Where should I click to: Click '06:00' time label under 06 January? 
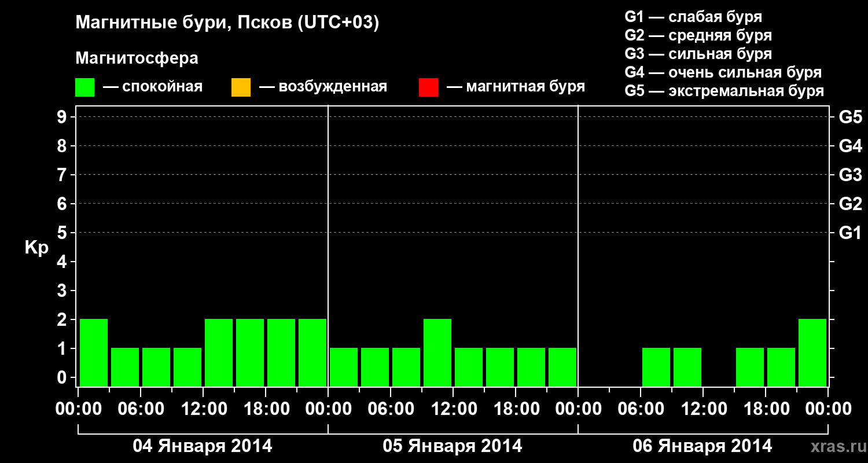coord(641,409)
